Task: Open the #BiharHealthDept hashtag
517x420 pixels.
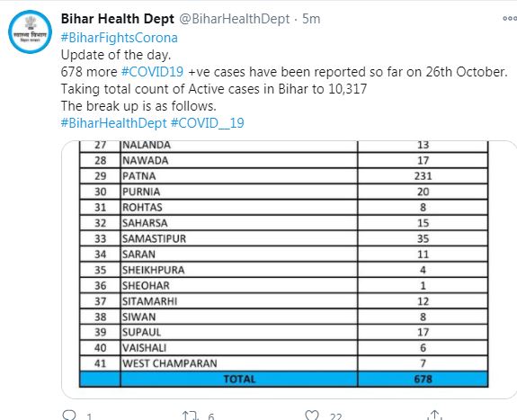Action: point(114,123)
